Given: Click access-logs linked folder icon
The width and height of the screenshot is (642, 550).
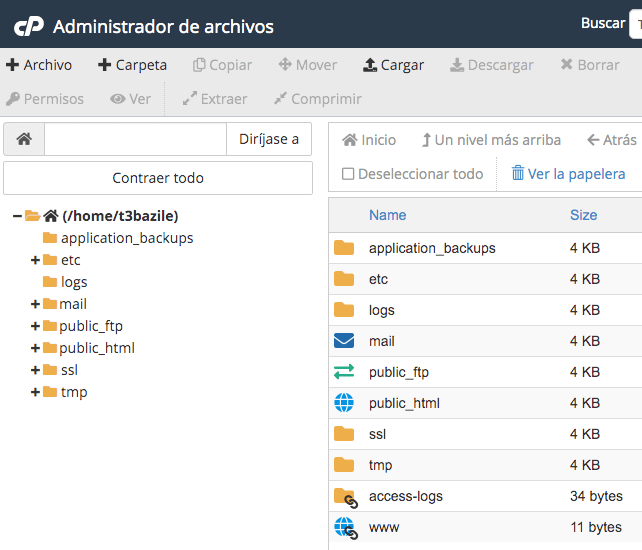Looking at the screenshot, I should point(346,498).
